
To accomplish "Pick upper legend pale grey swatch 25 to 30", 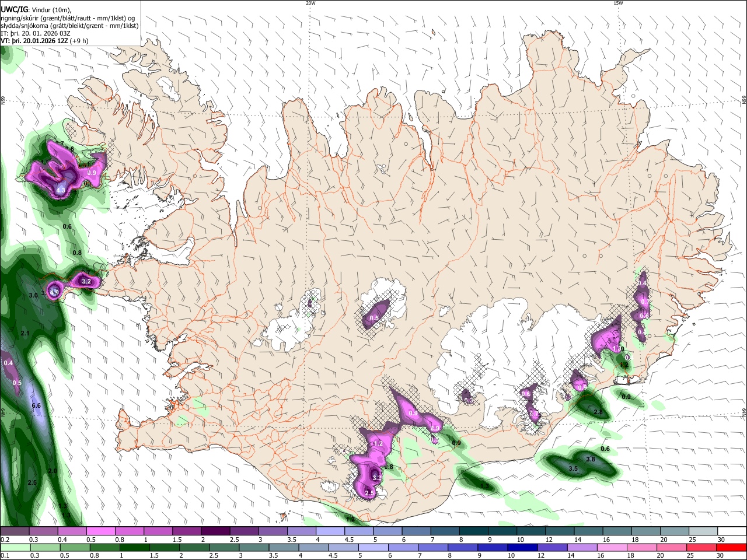I will pyautogui.click(x=703, y=531).
